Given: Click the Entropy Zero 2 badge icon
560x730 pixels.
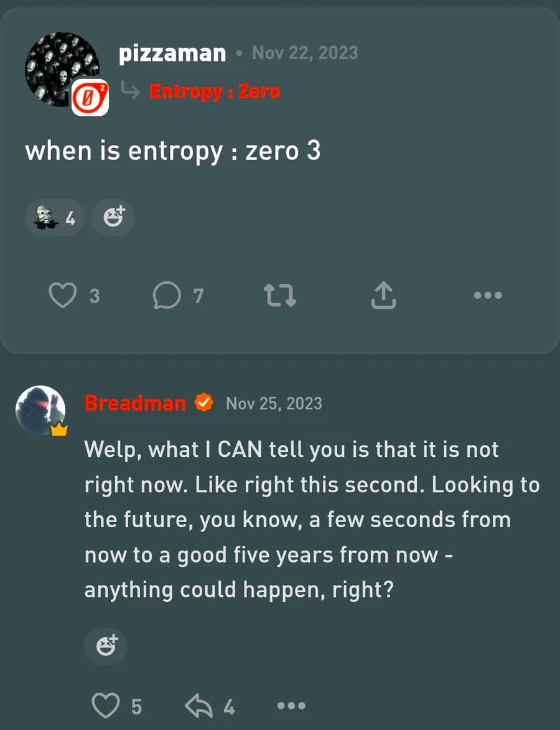Looking at the screenshot, I should pyautogui.click(x=90, y=98).
